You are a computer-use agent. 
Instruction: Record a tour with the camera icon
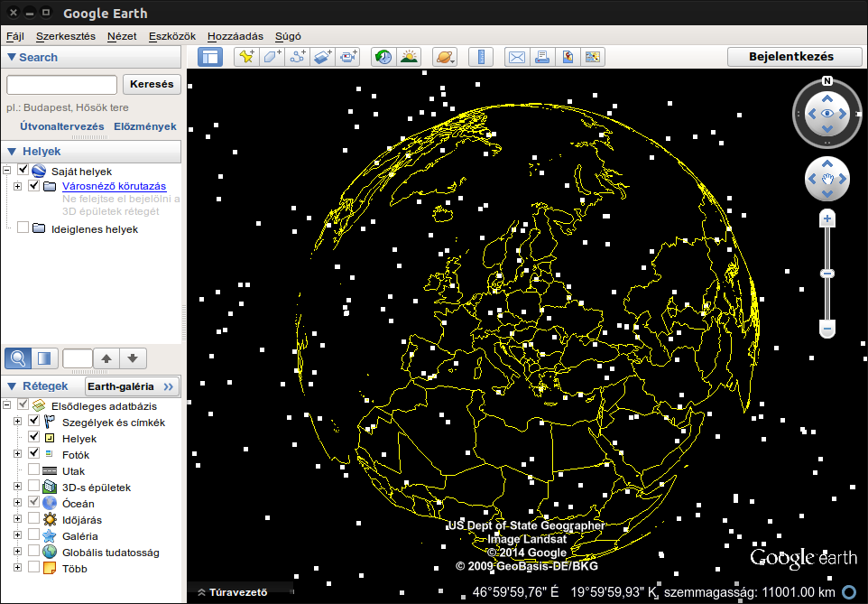pos(348,57)
